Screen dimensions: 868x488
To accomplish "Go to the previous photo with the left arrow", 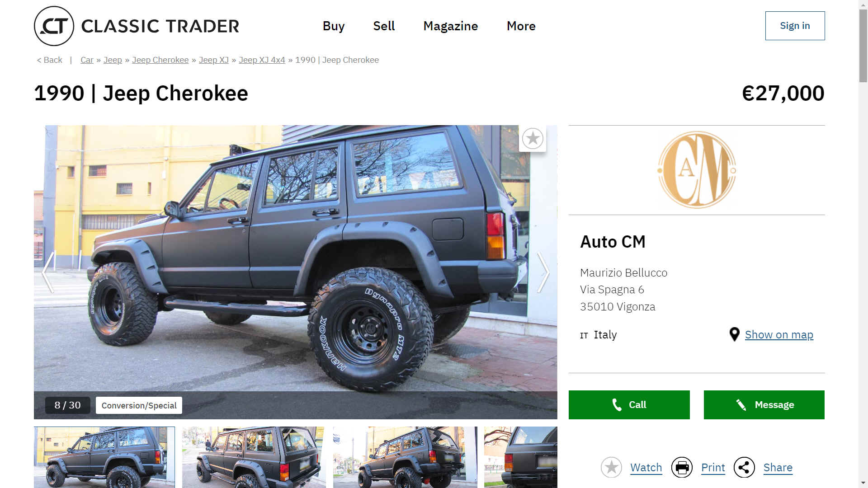I will [x=48, y=272].
